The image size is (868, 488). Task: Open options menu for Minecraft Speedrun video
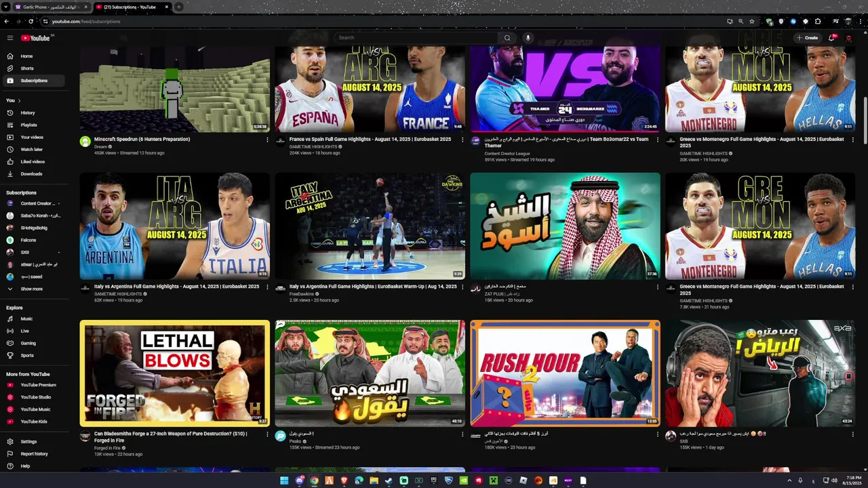click(x=267, y=140)
